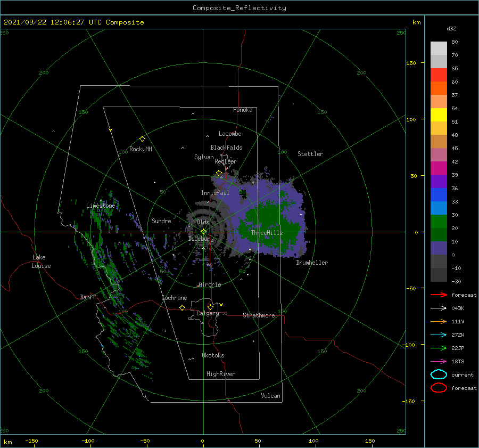The image size is (479, 448).
Task: Click yellow diamond marker near Cochrane
Action: pos(183,308)
